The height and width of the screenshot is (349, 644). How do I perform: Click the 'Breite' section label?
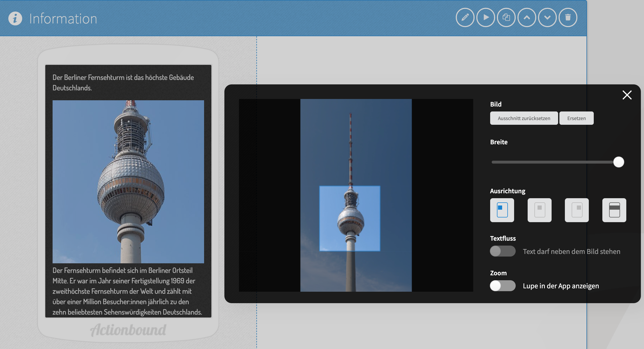point(499,142)
